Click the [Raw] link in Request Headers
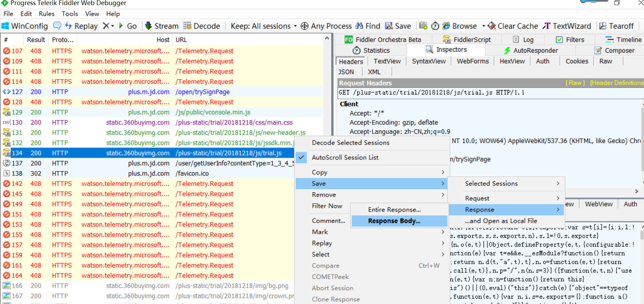 coord(575,83)
